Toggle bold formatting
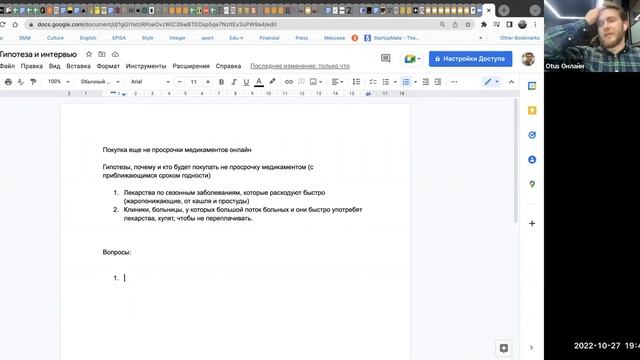 click(x=221, y=82)
